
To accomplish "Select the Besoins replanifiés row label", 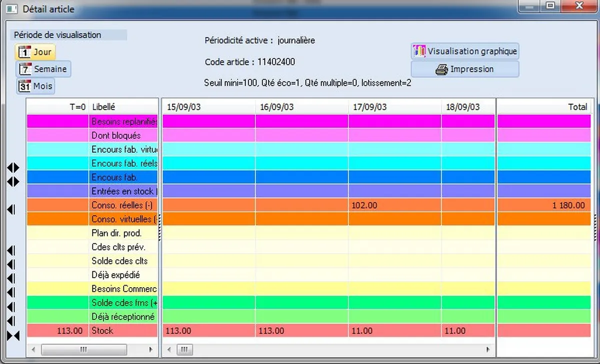I will pos(124,121).
